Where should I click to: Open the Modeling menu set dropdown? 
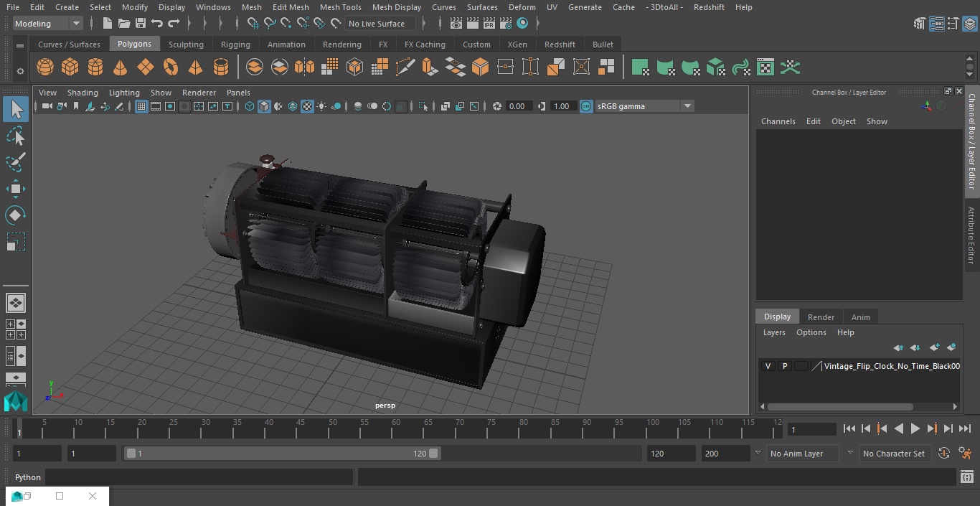pos(48,24)
